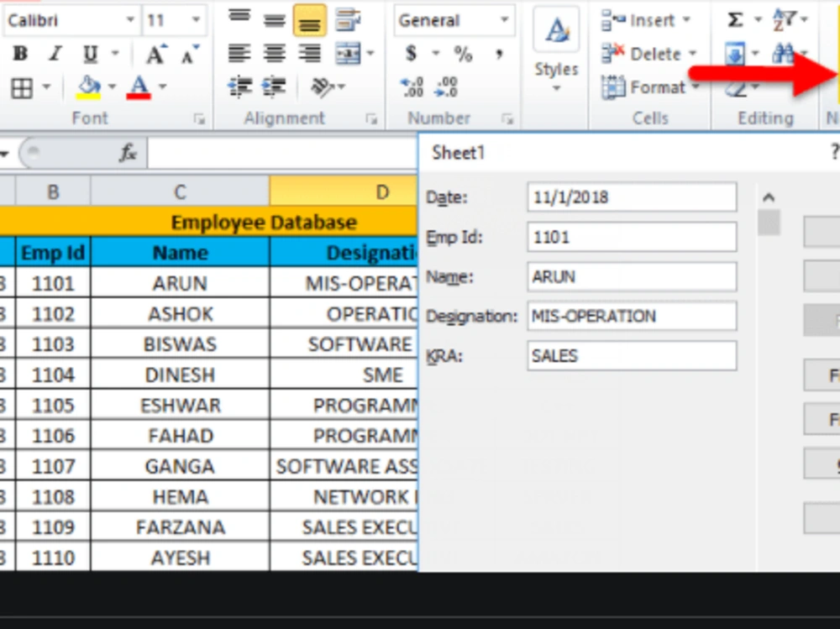Screen dimensions: 840x629
Task: Open the General number format dropdown
Action: [506, 20]
